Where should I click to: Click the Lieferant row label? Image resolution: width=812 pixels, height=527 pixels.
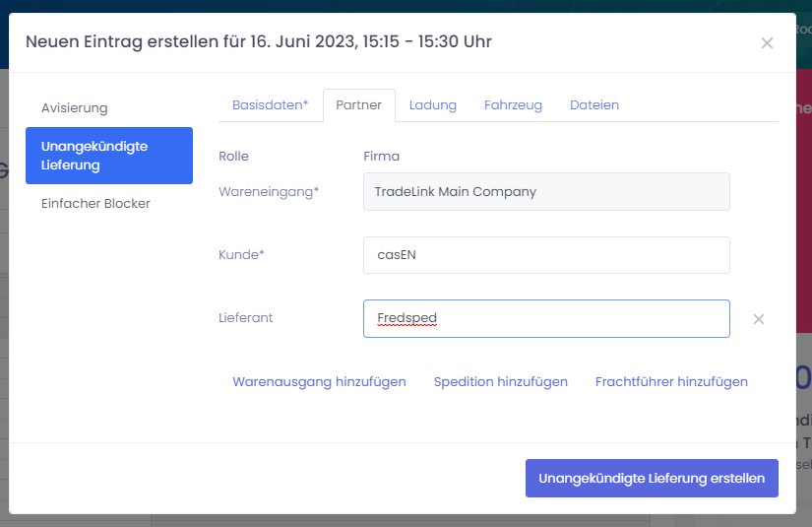247,318
